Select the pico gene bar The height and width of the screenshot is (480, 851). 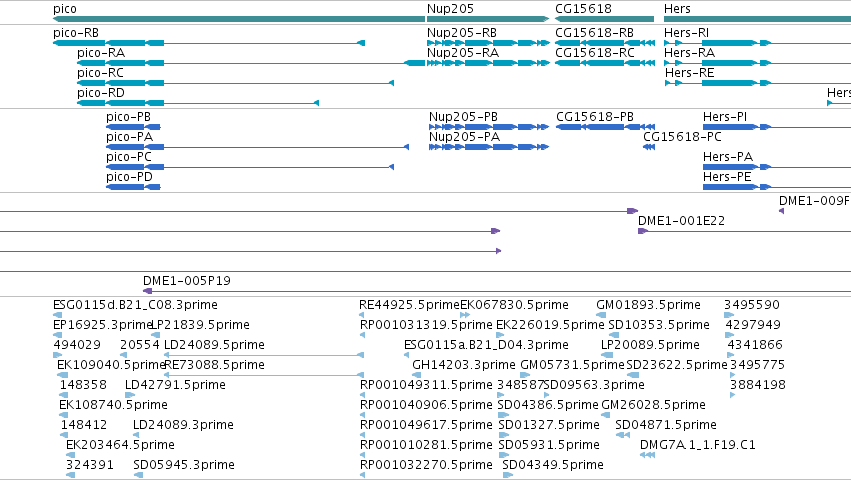[239, 19]
